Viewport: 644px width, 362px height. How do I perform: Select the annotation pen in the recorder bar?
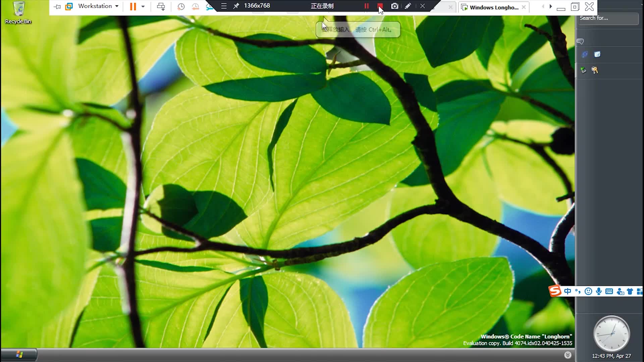[x=408, y=6]
